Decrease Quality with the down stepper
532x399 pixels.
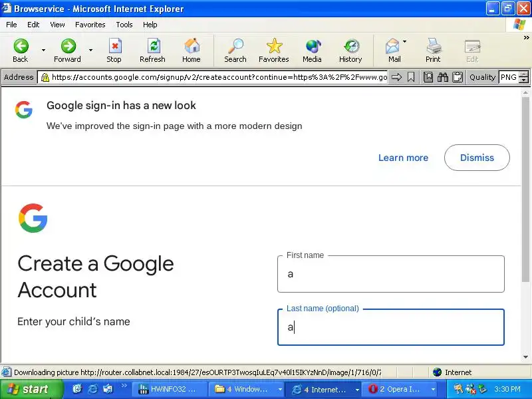524,80
